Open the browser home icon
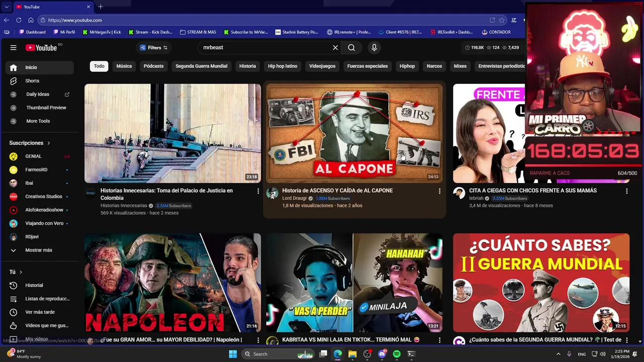This screenshot has width=644, height=362. [x=31, y=20]
